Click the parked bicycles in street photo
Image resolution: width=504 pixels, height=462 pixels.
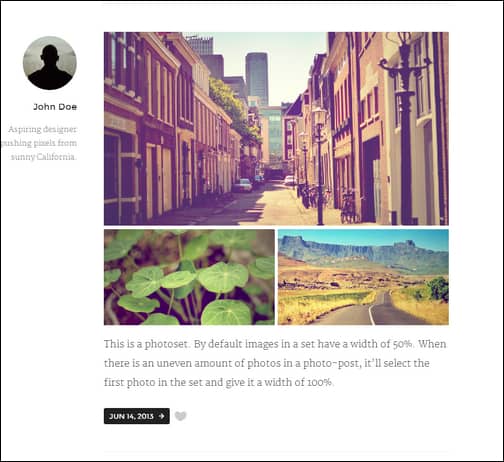coord(349,208)
